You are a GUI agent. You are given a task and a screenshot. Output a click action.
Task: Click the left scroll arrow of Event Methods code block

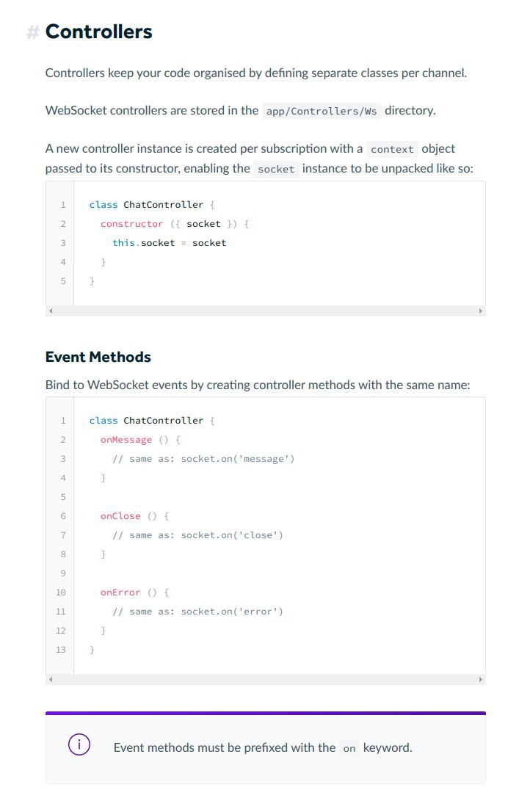pos(50,679)
